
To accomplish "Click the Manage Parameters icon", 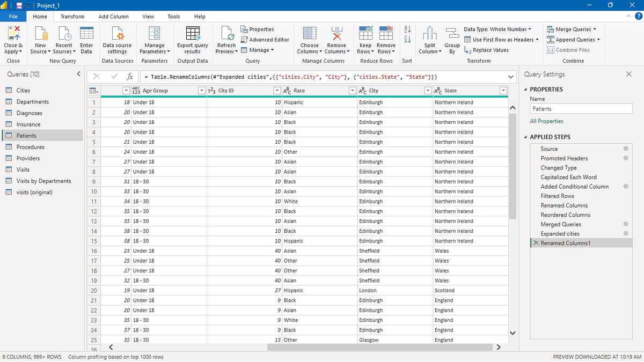I will (155, 33).
